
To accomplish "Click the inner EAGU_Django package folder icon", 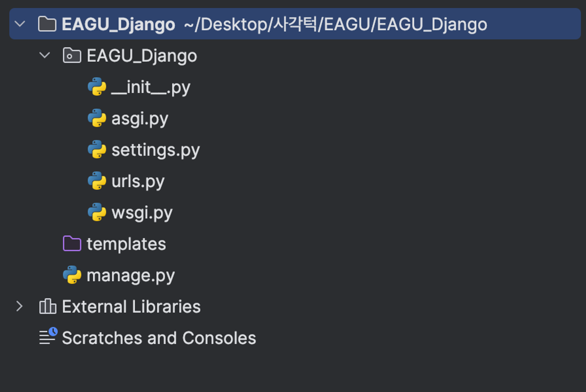I will [x=72, y=55].
